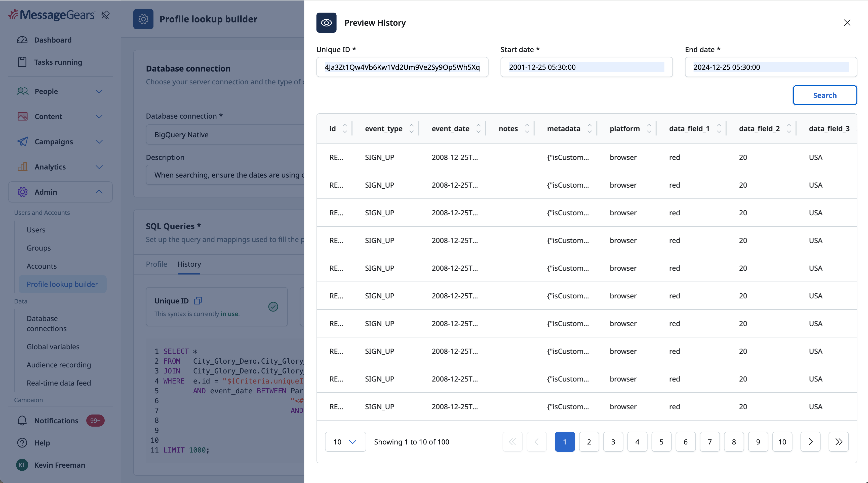Viewport: 868px width, 483px height.
Task: Switch to the History tab
Action: [x=189, y=264]
